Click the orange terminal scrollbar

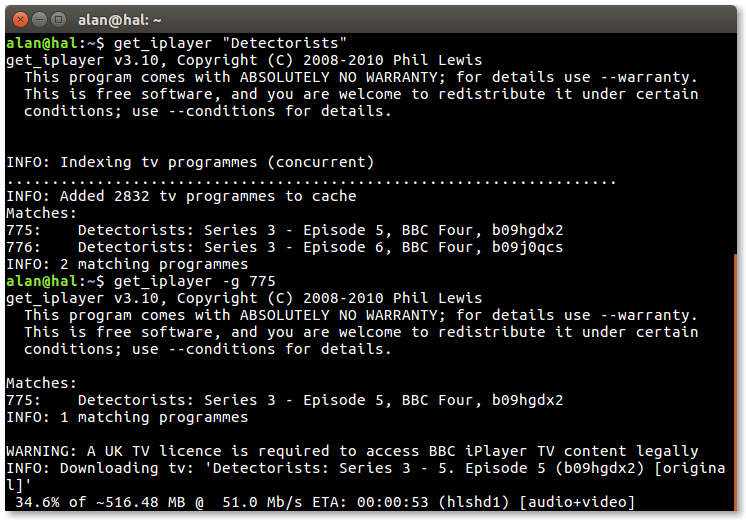point(735,382)
